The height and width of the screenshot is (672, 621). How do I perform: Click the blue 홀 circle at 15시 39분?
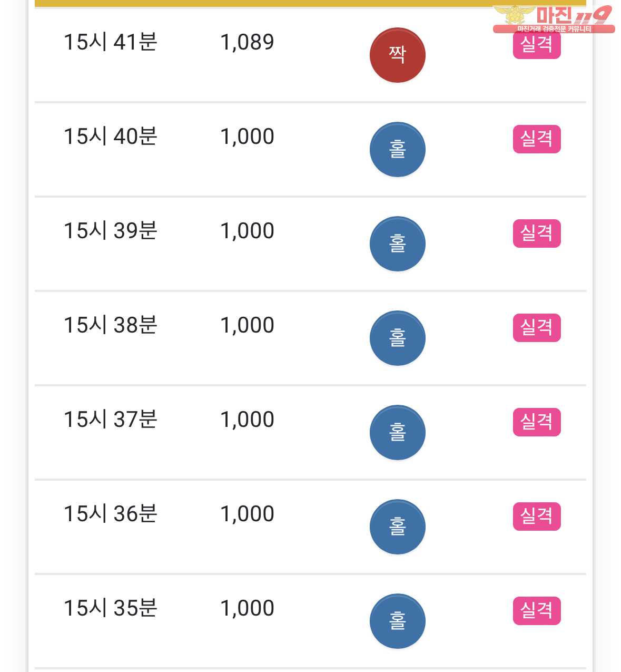pyautogui.click(x=397, y=244)
